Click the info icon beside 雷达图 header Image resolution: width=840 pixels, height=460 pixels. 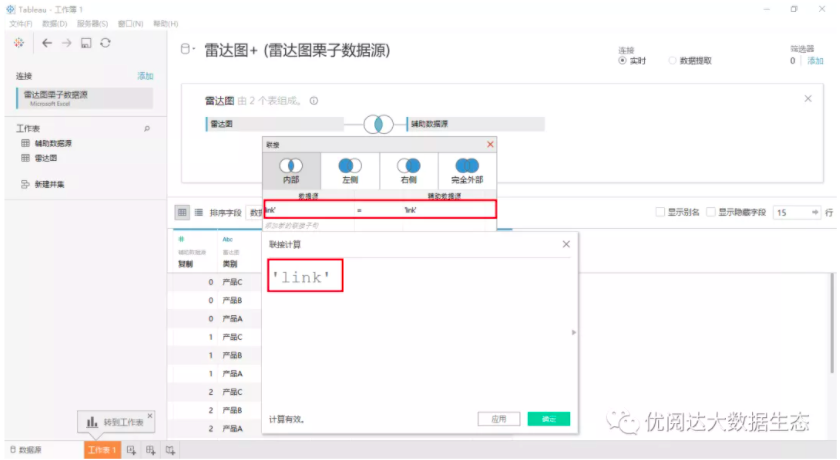tap(314, 101)
